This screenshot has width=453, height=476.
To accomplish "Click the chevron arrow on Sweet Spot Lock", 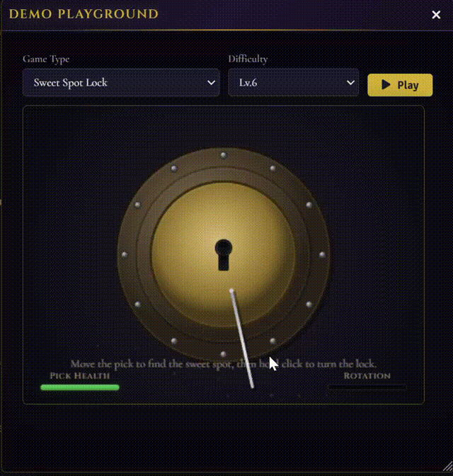I will [x=211, y=83].
